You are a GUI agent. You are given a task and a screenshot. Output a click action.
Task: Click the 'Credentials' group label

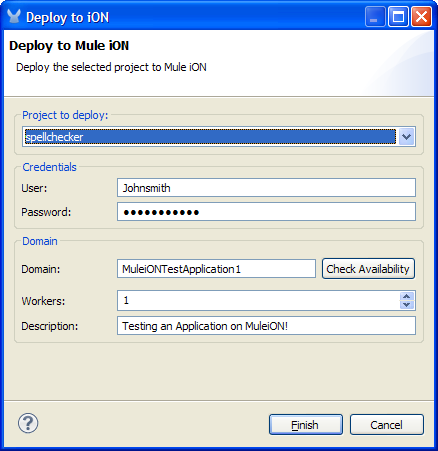click(x=49, y=167)
